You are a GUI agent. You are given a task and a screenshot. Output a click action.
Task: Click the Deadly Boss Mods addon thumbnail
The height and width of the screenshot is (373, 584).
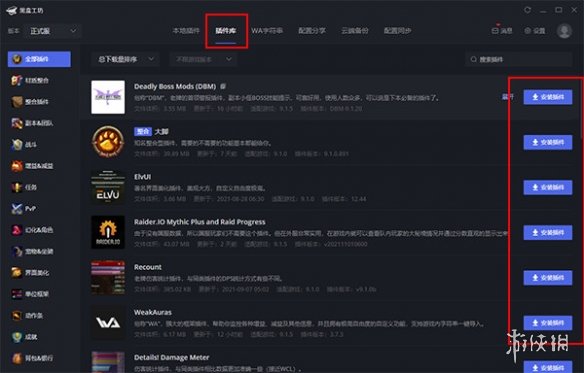pos(108,97)
